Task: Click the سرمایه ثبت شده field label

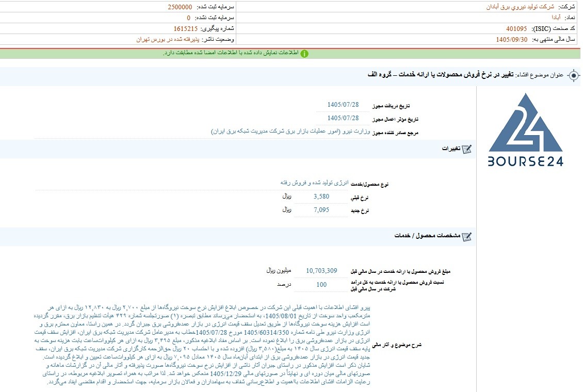Action: tap(215, 7)
